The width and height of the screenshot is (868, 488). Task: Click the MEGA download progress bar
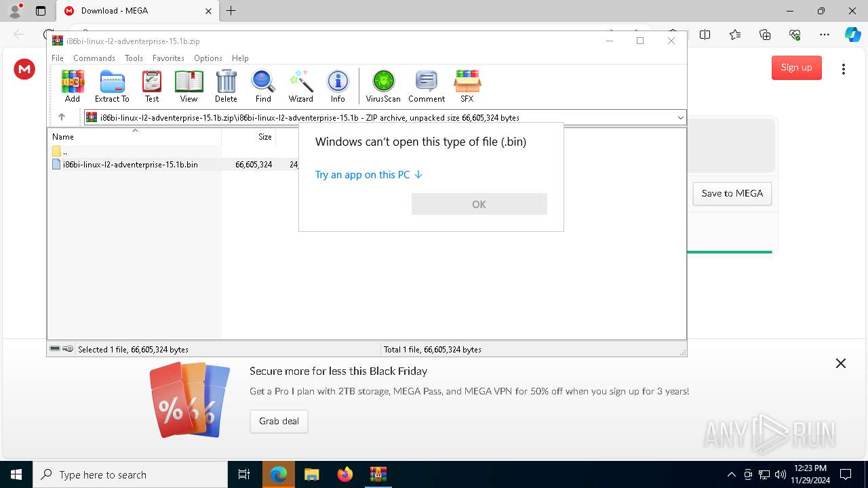(730, 252)
